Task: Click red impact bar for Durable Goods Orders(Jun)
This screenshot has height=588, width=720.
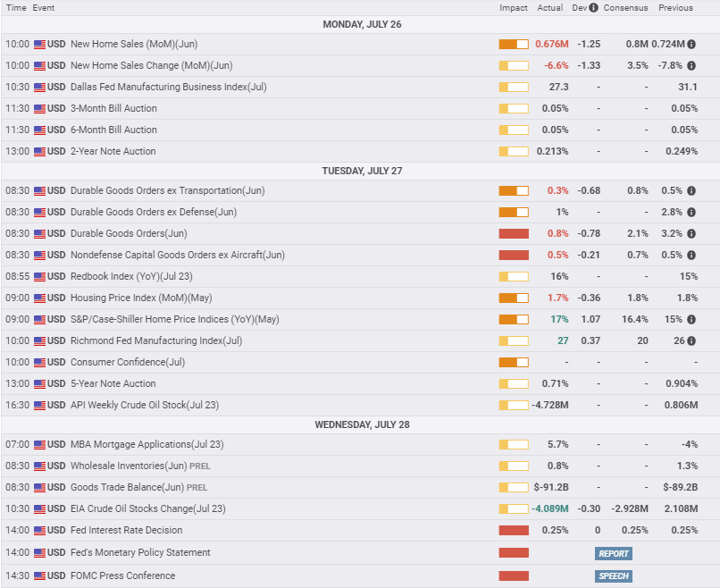Action: [514, 234]
